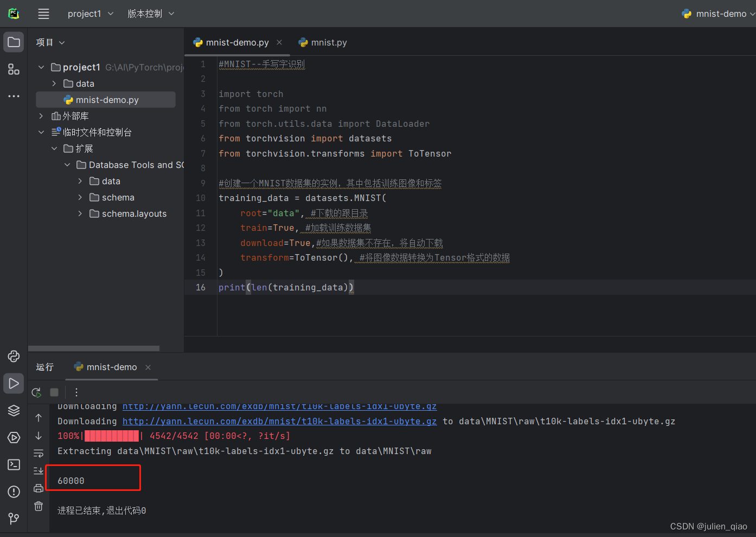Image resolution: width=756 pixels, height=537 pixels.
Task: Expand the data folder under project1
Action: (54, 83)
